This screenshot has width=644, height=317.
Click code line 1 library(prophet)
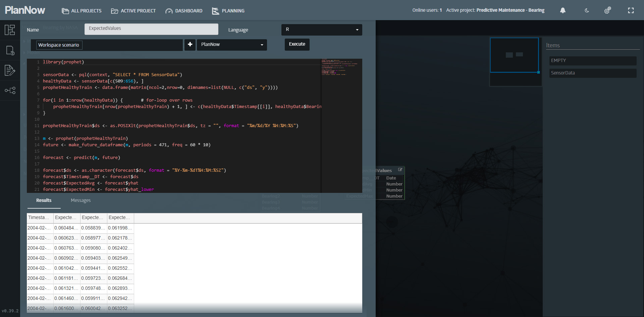[63, 62]
